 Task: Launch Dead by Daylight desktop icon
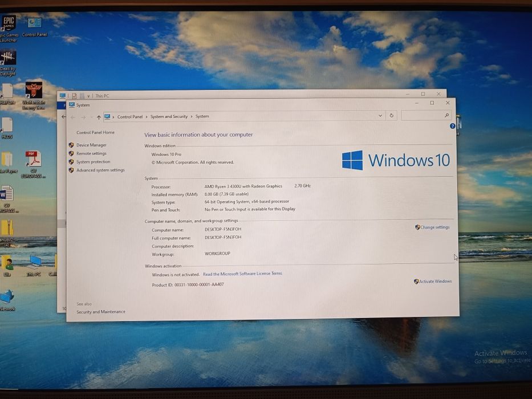point(8,63)
